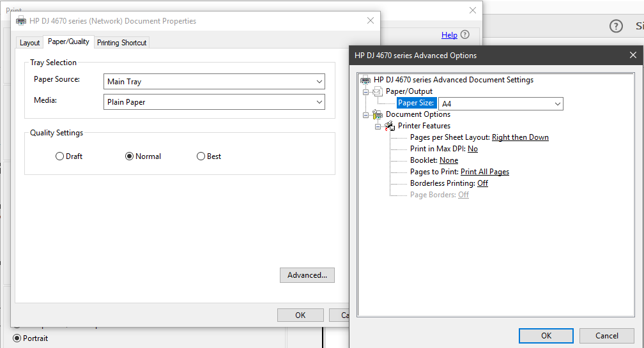Collapse the Document Options tree node
Image resolution: width=644 pixels, height=348 pixels.
pos(365,115)
